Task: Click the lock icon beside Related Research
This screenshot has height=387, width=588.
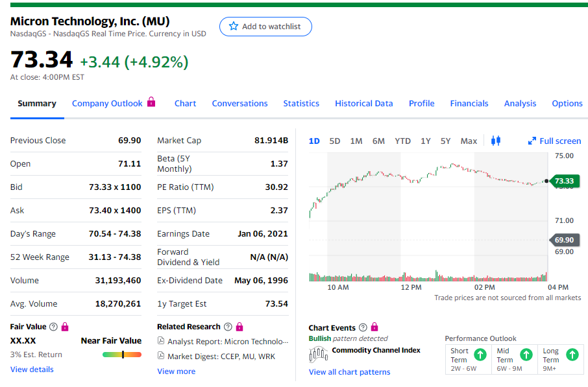Action: tap(239, 327)
